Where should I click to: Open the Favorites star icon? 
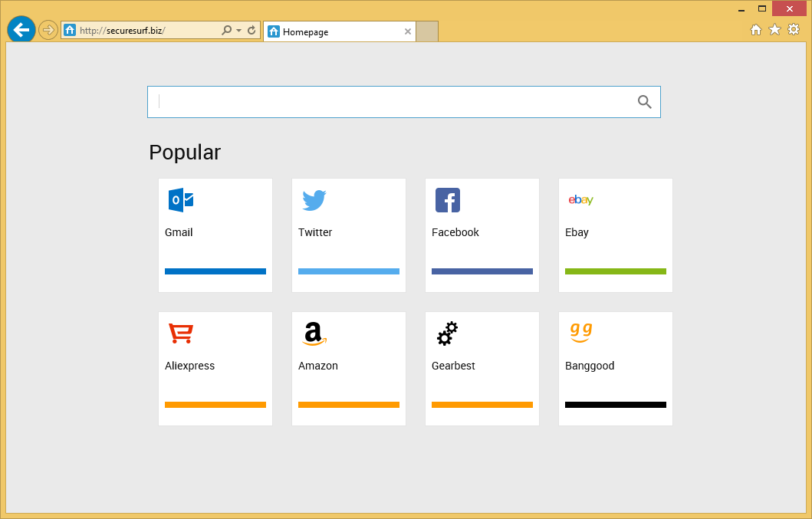[774, 29]
